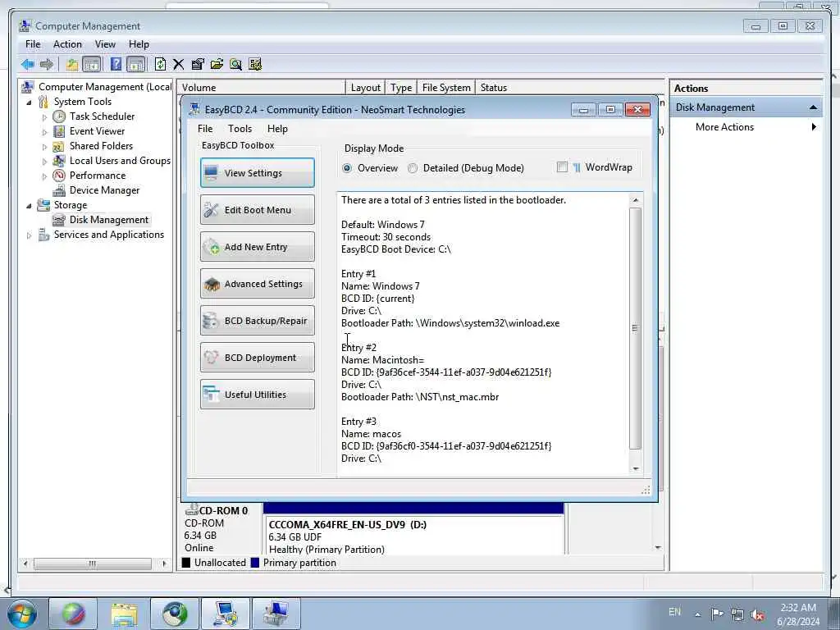Click the last disk settings toolbar icon
840x630 pixels.
[255, 65]
